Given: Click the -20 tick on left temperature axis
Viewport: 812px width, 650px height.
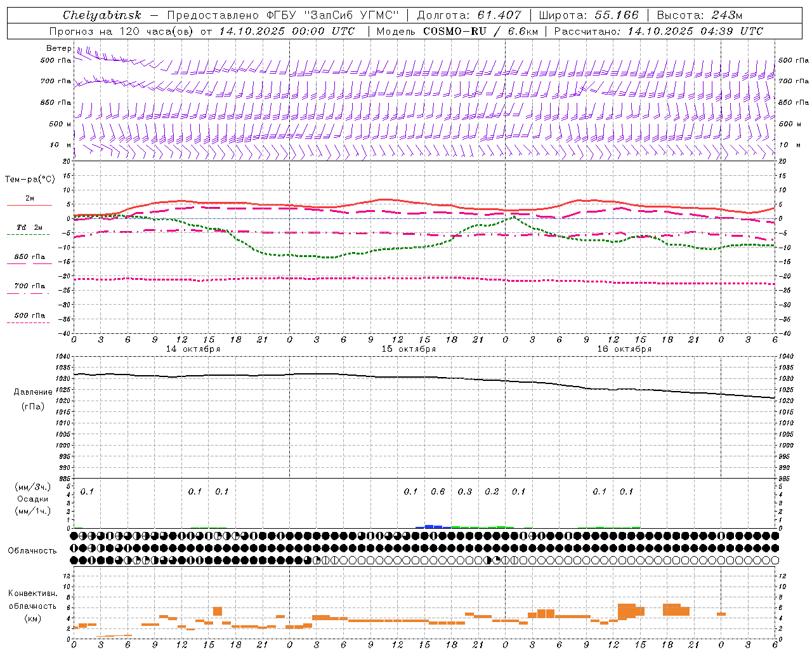Looking at the screenshot, I should 65,276.
